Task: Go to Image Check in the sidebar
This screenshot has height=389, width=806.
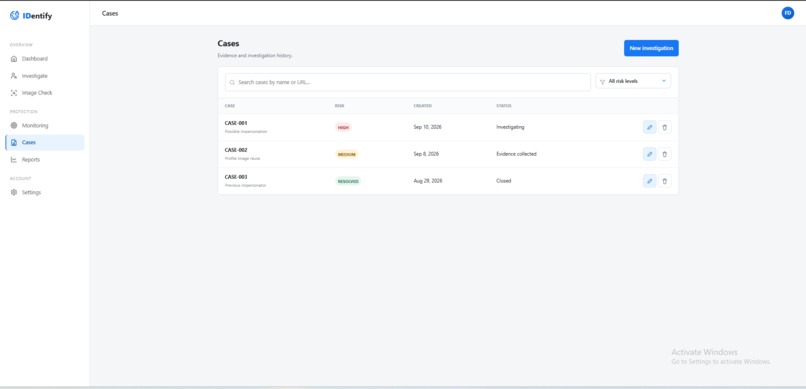Action: click(x=45, y=92)
